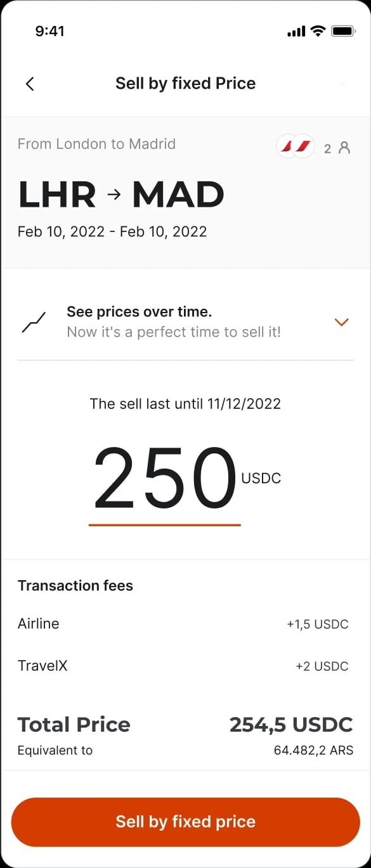Select the arrow between LHR and MAD
Viewport: 371px width, 868px height.
(115, 193)
